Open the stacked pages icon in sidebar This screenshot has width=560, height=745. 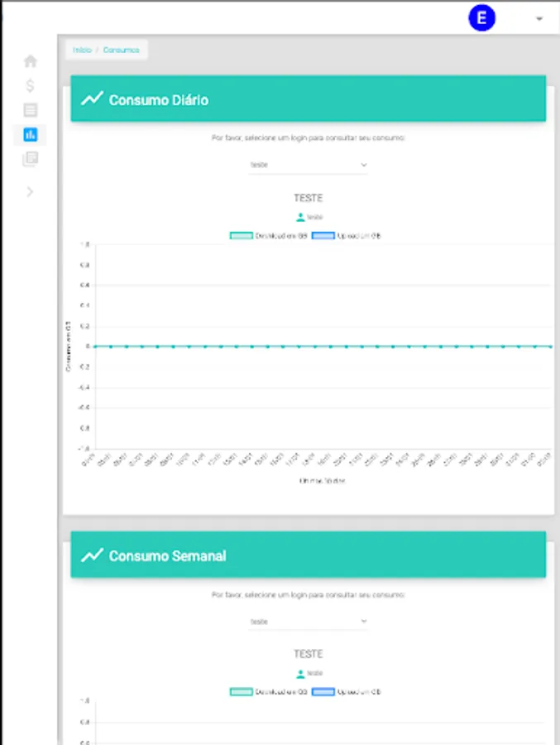coord(31,159)
